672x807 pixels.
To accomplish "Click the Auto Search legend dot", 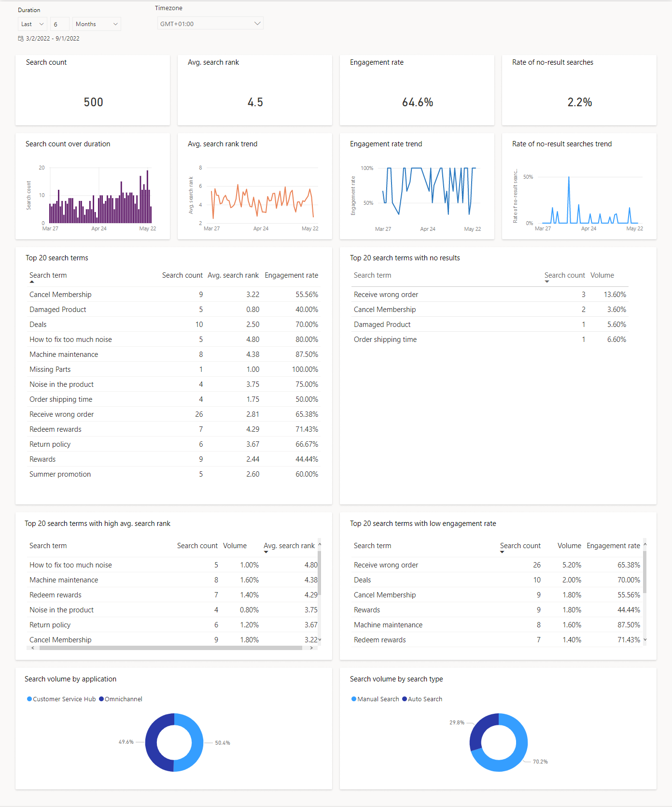I will (x=405, y=699).
